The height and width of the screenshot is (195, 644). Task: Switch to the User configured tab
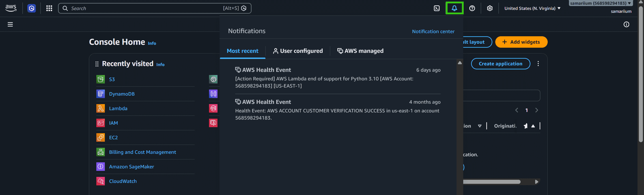tap(298, 51)
